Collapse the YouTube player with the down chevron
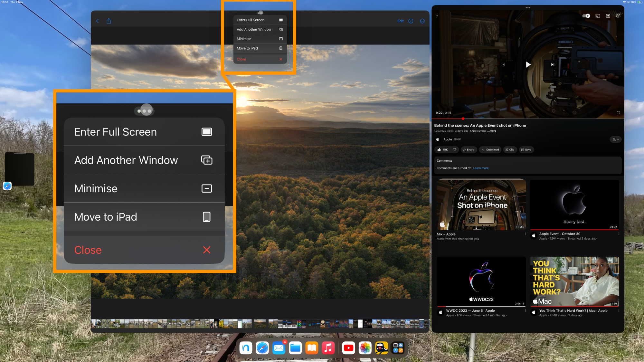The height and width of the screenshot is (362, 644). [x=437, y=15]
